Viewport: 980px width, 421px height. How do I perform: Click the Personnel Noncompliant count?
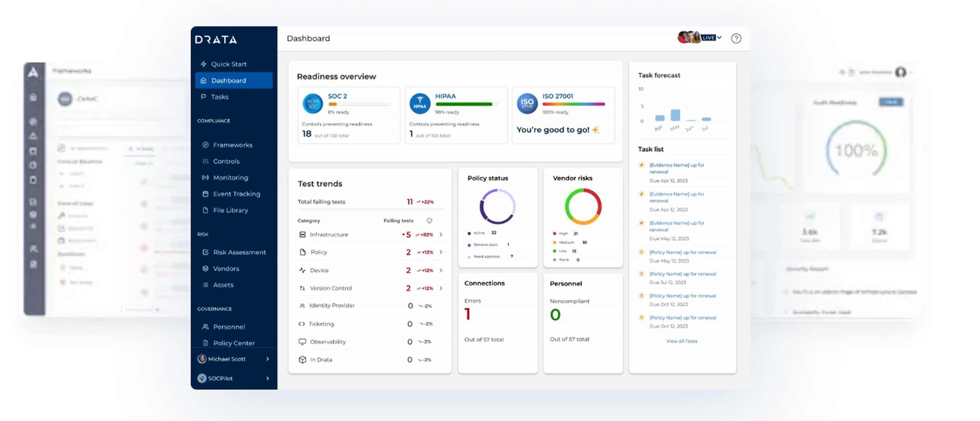click(x=555, y=315)
